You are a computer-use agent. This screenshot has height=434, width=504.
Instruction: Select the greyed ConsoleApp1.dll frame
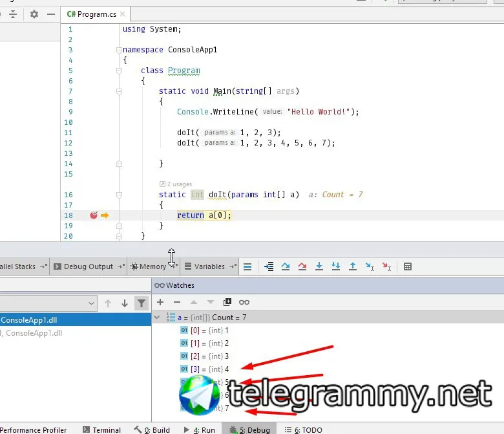point(76,333)
